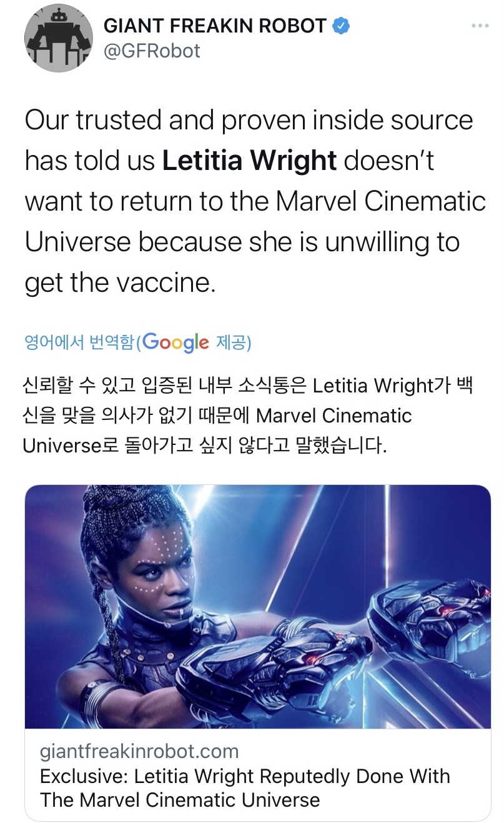This screenshot has height=823, width=504.
Task: Open the GIANT FREAKIN ROBOT account name
Action: (x=215, y=26)
